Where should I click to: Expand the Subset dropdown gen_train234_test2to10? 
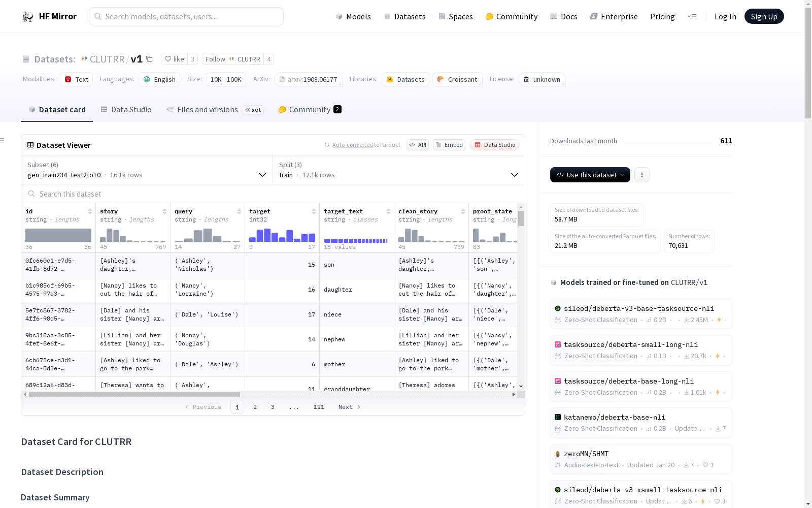pyautogui.click(x=147, y=170)
